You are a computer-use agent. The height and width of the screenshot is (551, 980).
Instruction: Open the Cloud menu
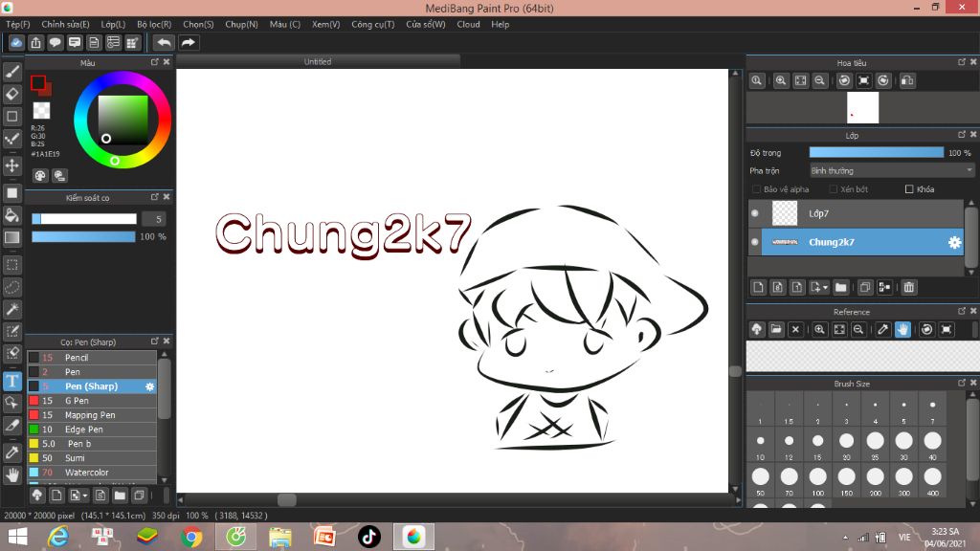(468, 24)
